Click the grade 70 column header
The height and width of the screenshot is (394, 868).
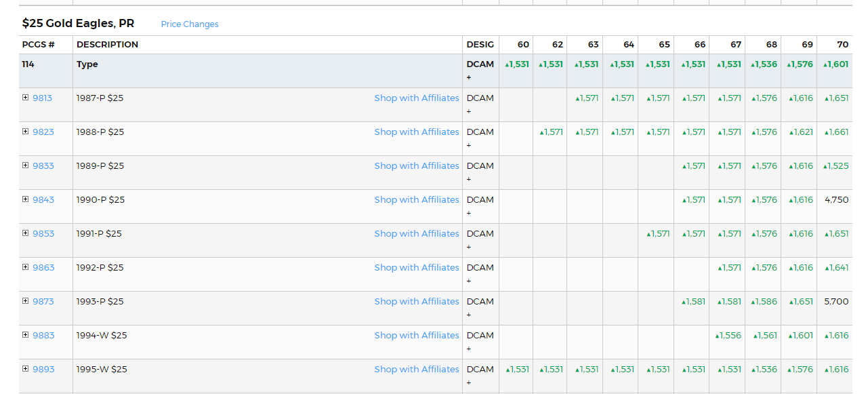[x=842, y=45]
